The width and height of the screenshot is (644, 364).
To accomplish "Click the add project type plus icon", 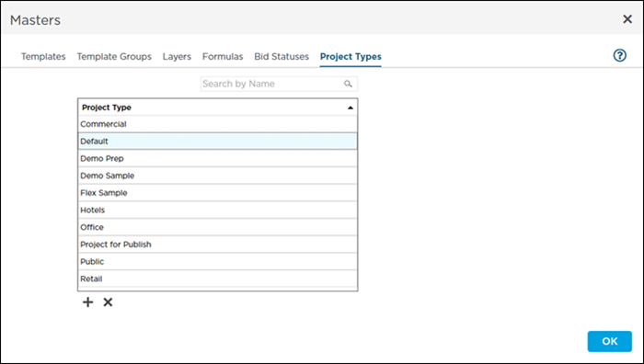I will click(x=88, y=302).
